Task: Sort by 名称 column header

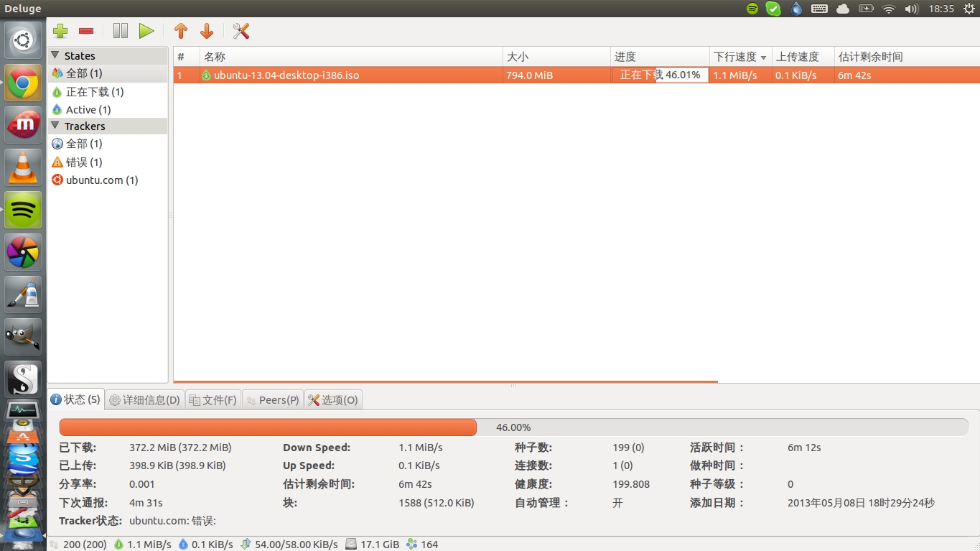Action: tap(351, 57)
